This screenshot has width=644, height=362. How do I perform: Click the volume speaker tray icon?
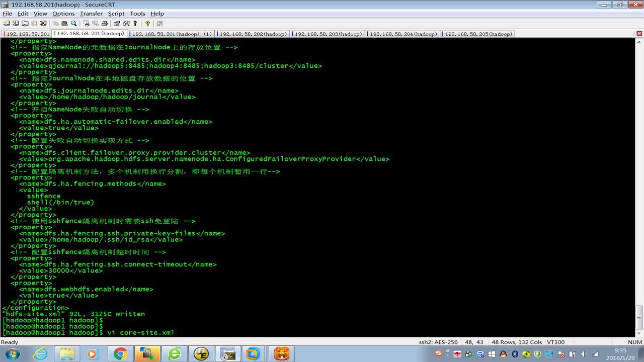click(583, 354)
